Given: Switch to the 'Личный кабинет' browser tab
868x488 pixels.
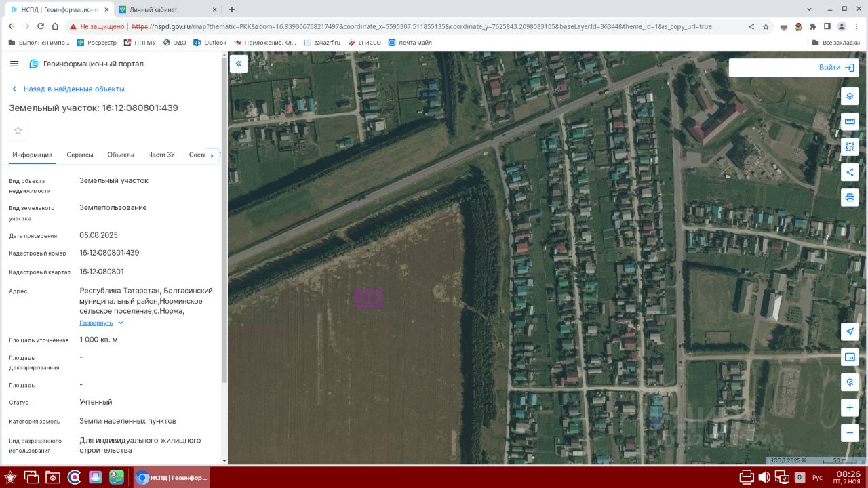Looking at the screenshot, I should (167, 9).
